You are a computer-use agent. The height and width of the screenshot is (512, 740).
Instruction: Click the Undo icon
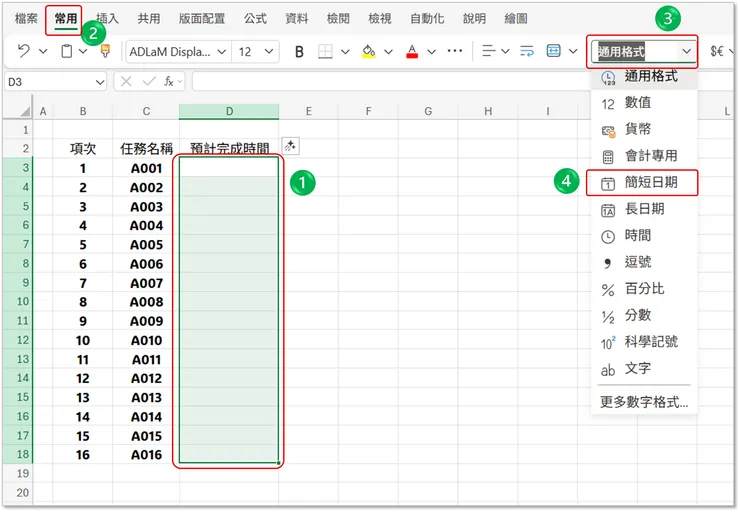point(24,51)
